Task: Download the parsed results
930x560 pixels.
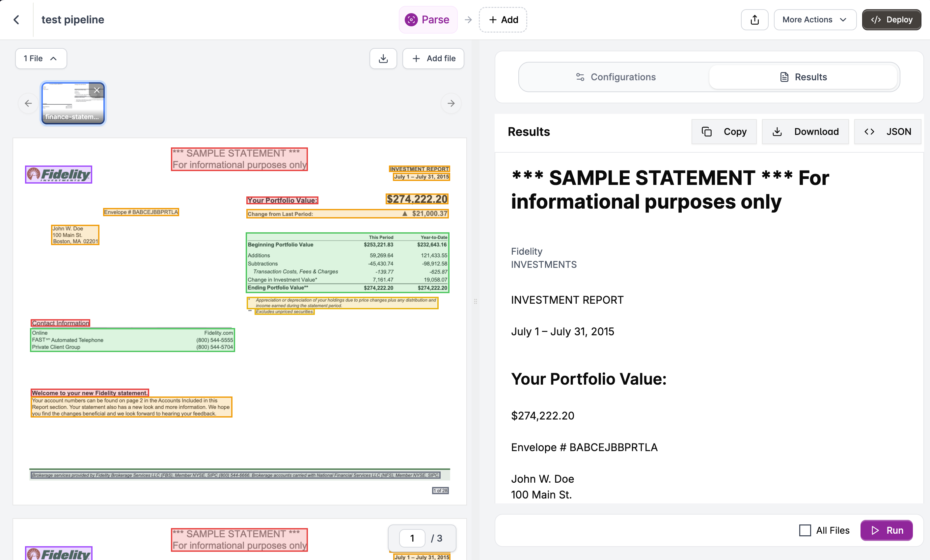Action: [x=805, y=132]
